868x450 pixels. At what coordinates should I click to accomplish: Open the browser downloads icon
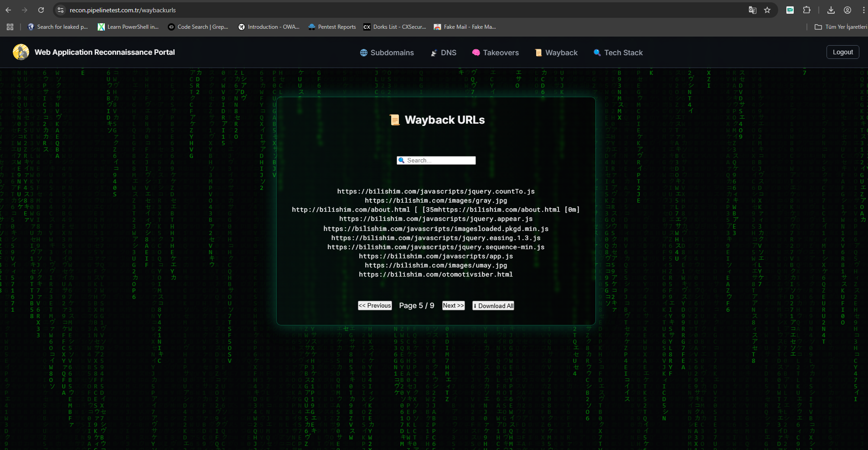coord(831,10)
